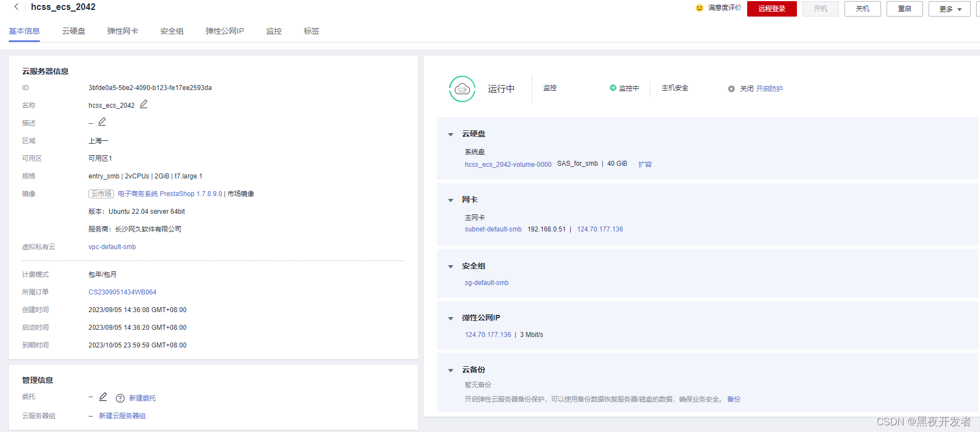This screenshot has height=432, width=980.
Task: Switch to the 云硬盘 tab
Action: click(x=74, y=31)
